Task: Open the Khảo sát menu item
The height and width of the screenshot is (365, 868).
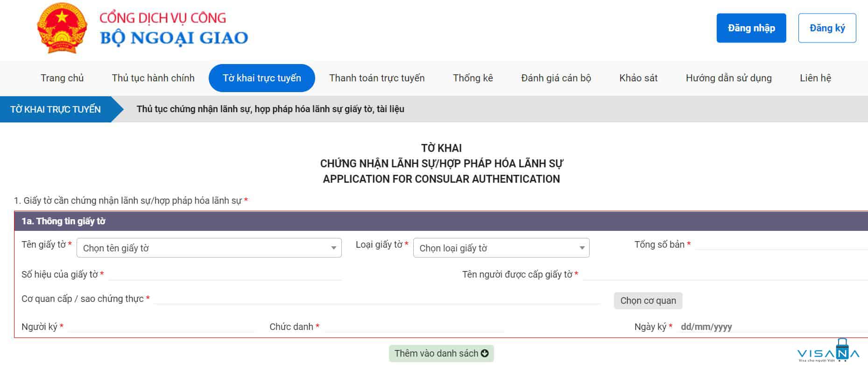Action: pyautogui.click(x=638, y=78)
